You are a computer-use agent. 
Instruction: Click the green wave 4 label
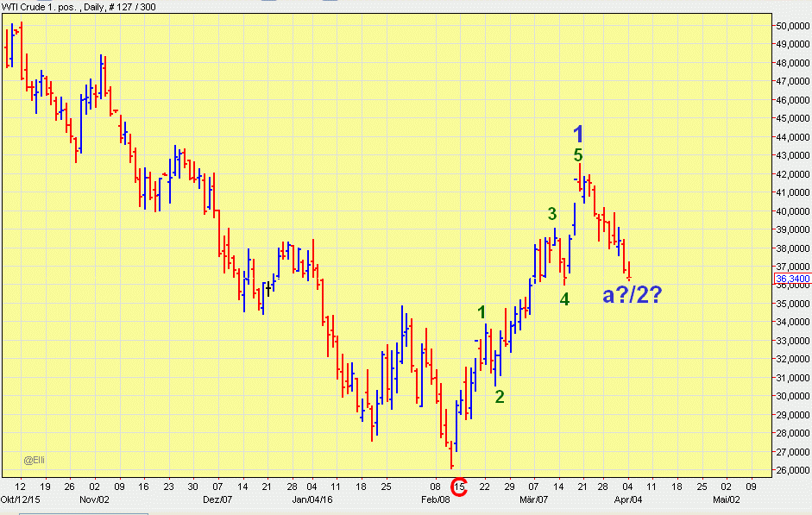point(564,299)
